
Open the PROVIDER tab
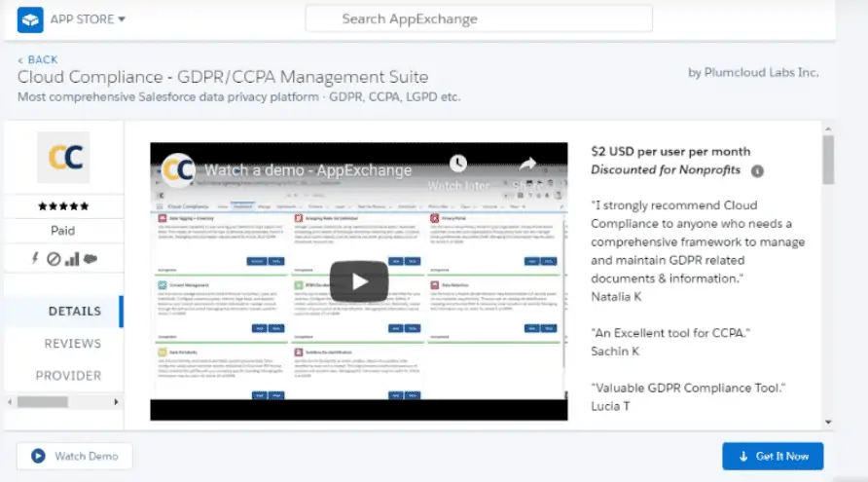point(69,376)
